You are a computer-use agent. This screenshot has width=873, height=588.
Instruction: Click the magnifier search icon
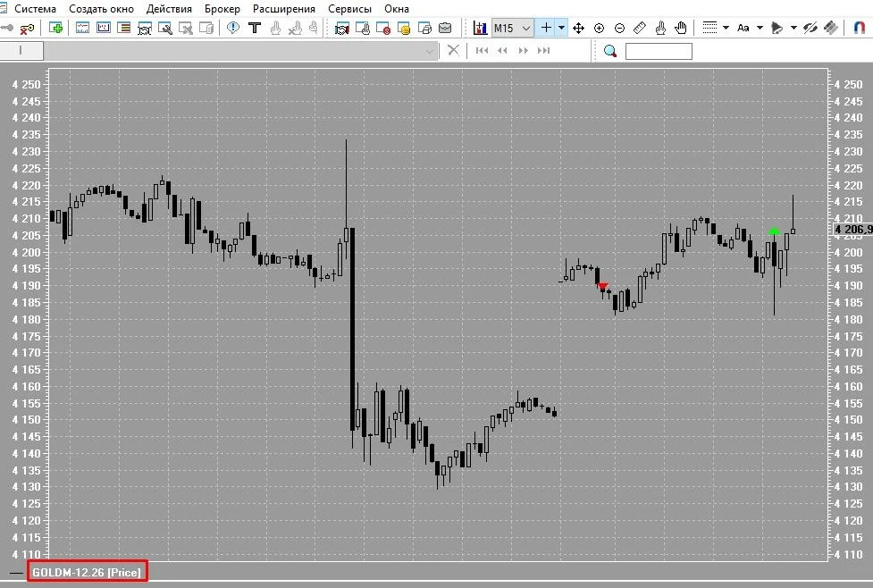[610, 51]
